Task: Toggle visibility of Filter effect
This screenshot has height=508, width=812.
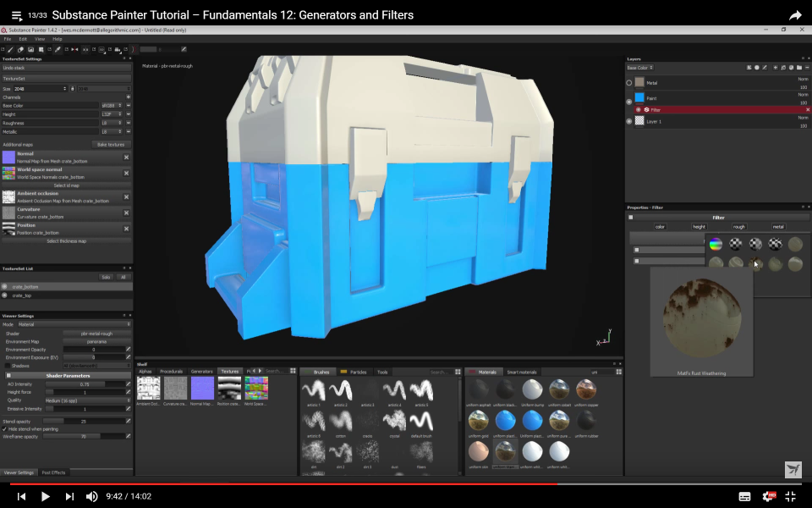Action: 638,110
